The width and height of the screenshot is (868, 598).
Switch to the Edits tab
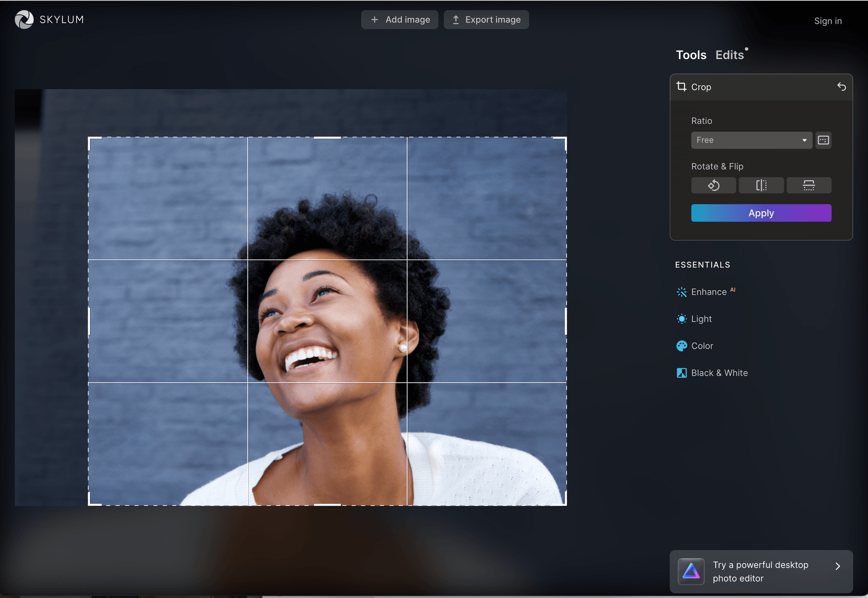click(x=730, y=55)
